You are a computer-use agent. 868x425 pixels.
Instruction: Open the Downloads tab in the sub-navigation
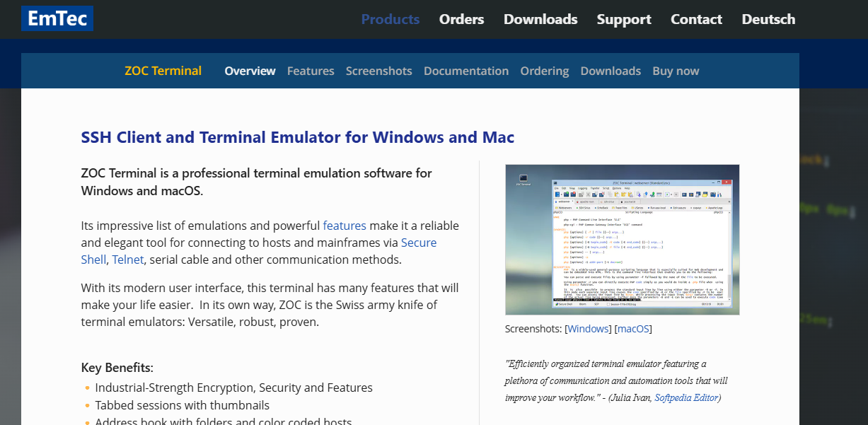611,71
